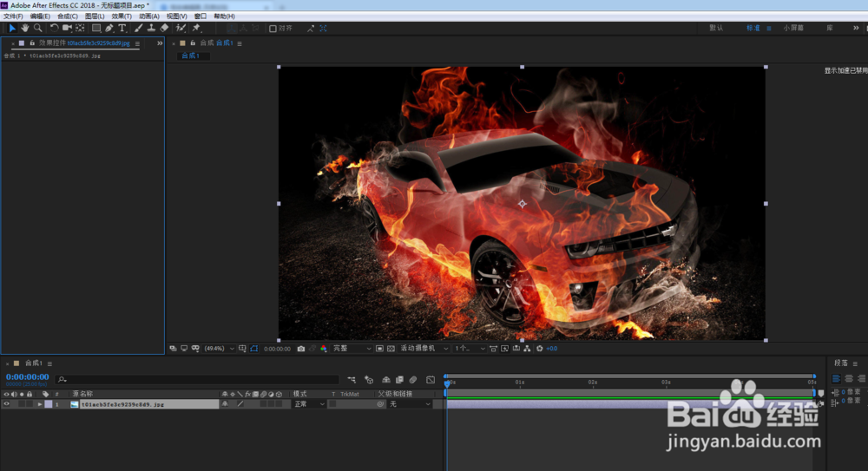Viewport: 868px width, 471px height.
Task: Select the Hand tool
Action: (x=25, y=28)
